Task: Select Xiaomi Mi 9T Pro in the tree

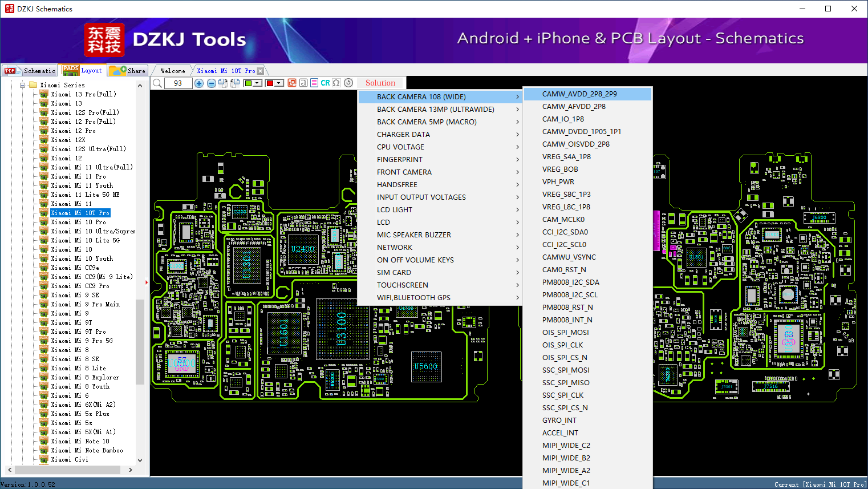Action: (x=78, y=332)
